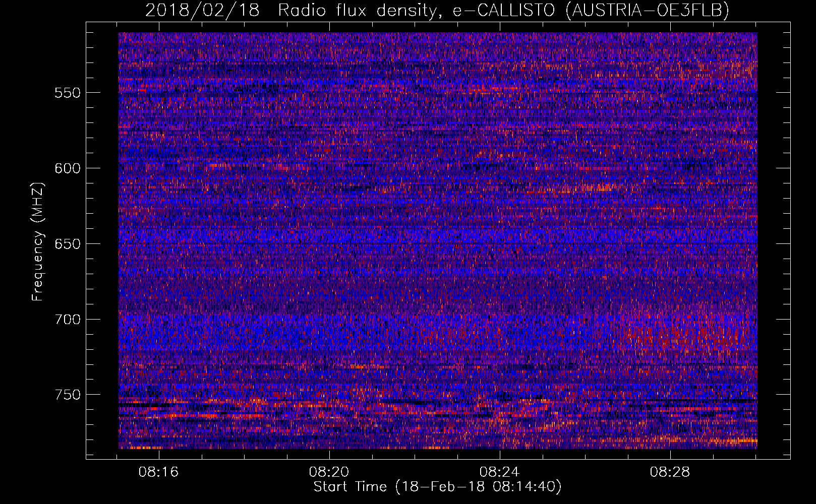Click the 550 frequency tick label
Image resolution: width=816 pixels, height=504 pixels.
[x=68, y=93]
